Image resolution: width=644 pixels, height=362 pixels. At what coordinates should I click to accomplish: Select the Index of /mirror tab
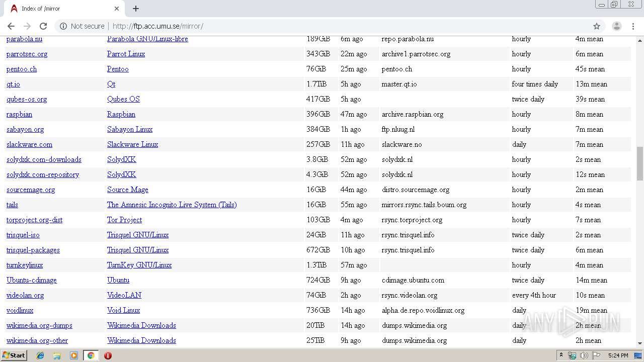tap(64, 9)
